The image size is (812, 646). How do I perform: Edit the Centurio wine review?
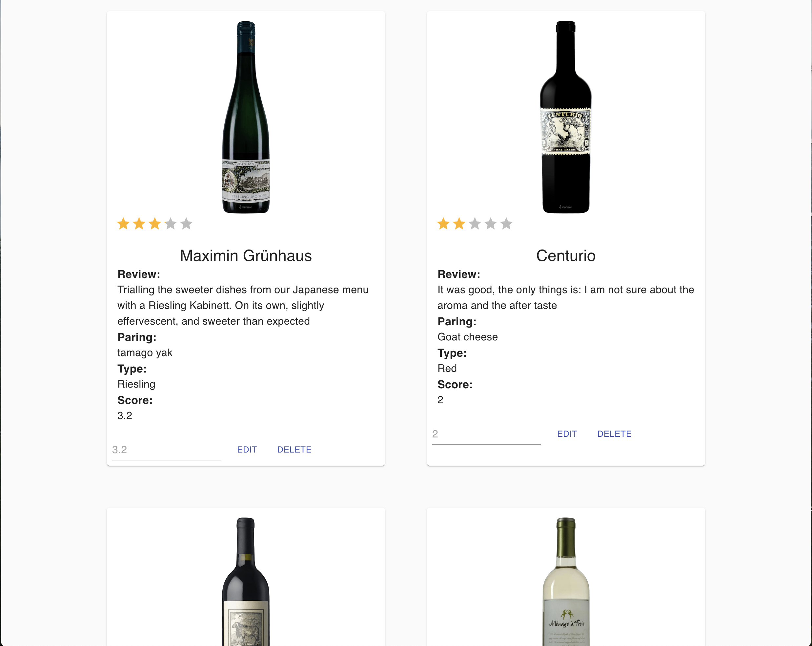567,434
